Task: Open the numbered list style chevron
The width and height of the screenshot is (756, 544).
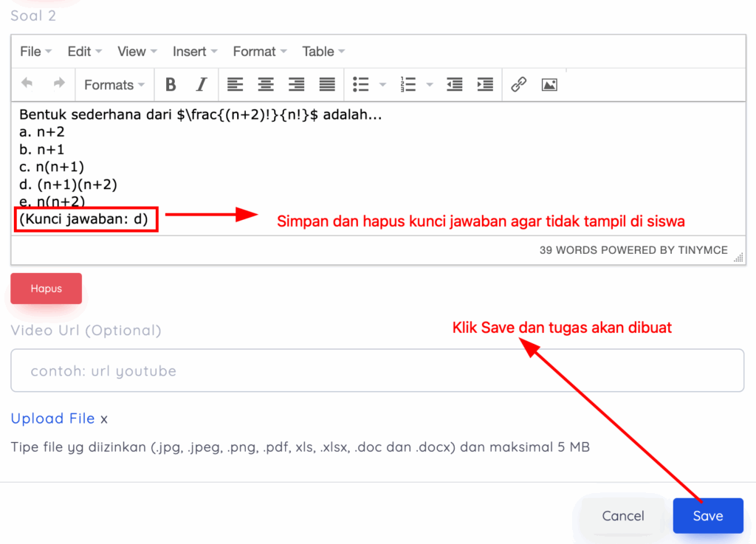Action: pos(429,84)
